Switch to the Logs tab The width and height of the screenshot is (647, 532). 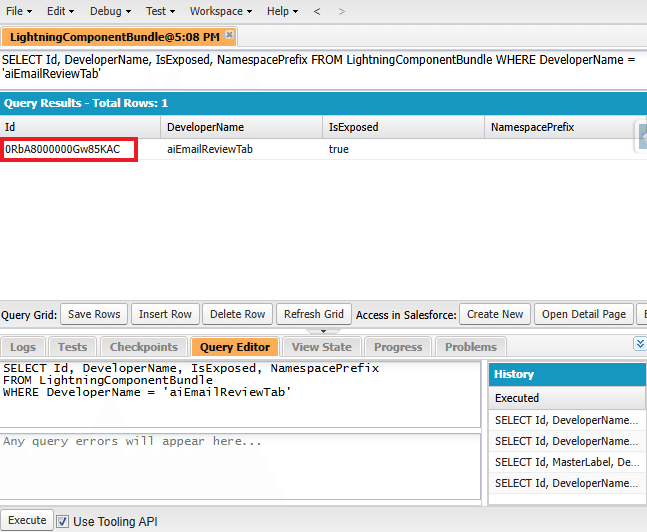pyautogui.click(x=23, y=347)
